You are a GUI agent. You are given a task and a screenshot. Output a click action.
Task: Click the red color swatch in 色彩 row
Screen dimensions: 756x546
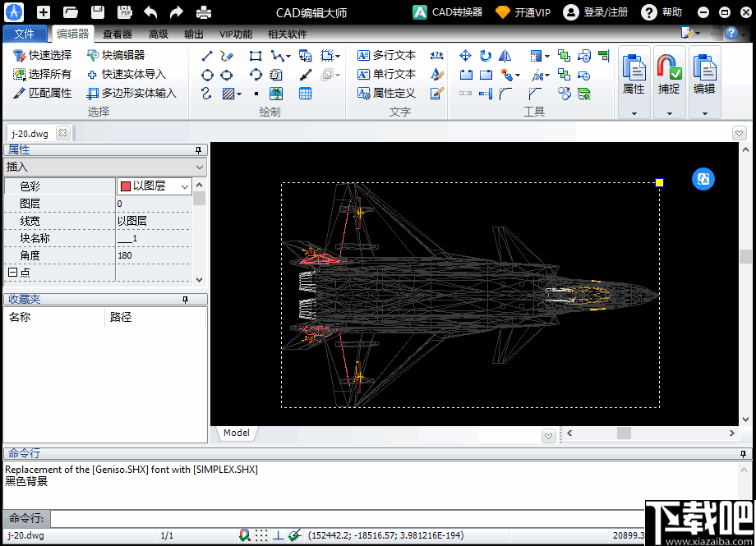(126, 186)
